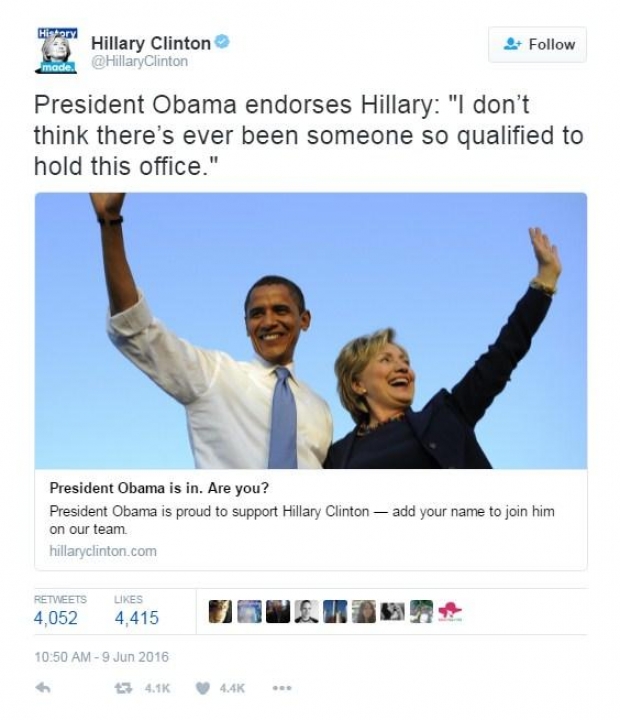The image size is (620, 720).
Task: Click the first liker avatar thumbnail
Action: (220, 612)
